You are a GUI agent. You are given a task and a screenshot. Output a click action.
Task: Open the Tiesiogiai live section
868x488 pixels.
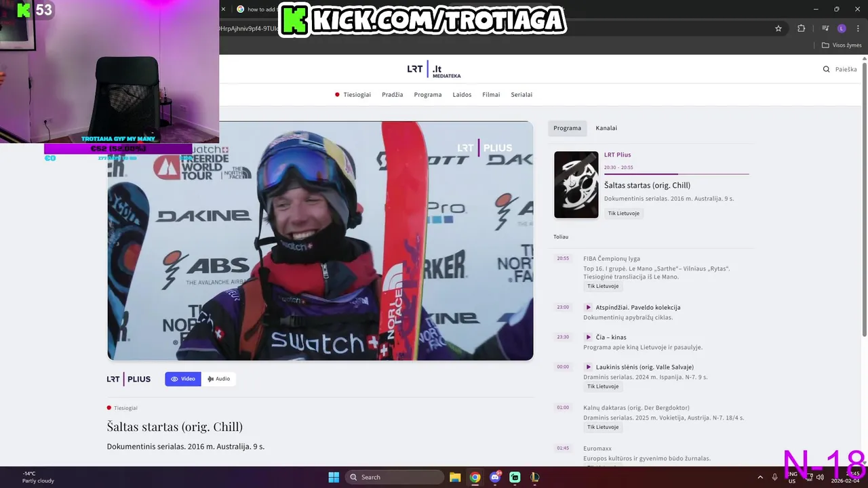click(x=353, y=95)
